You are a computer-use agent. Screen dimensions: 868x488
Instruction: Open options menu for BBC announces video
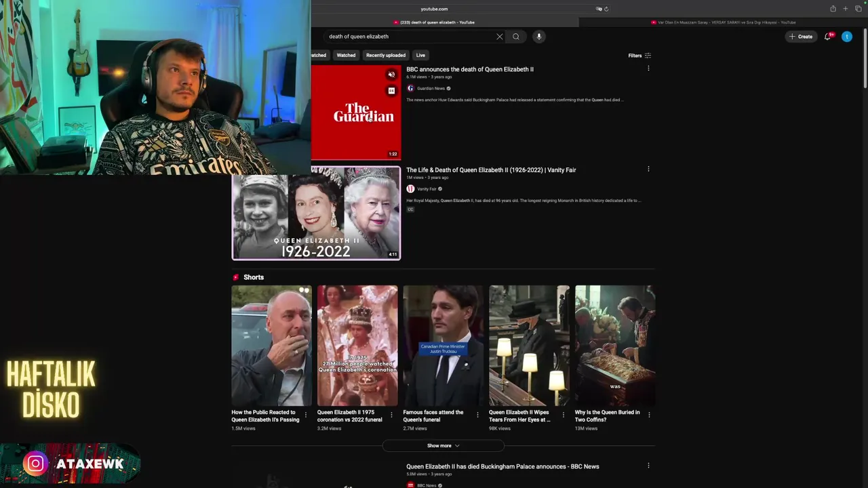point(648,68)
